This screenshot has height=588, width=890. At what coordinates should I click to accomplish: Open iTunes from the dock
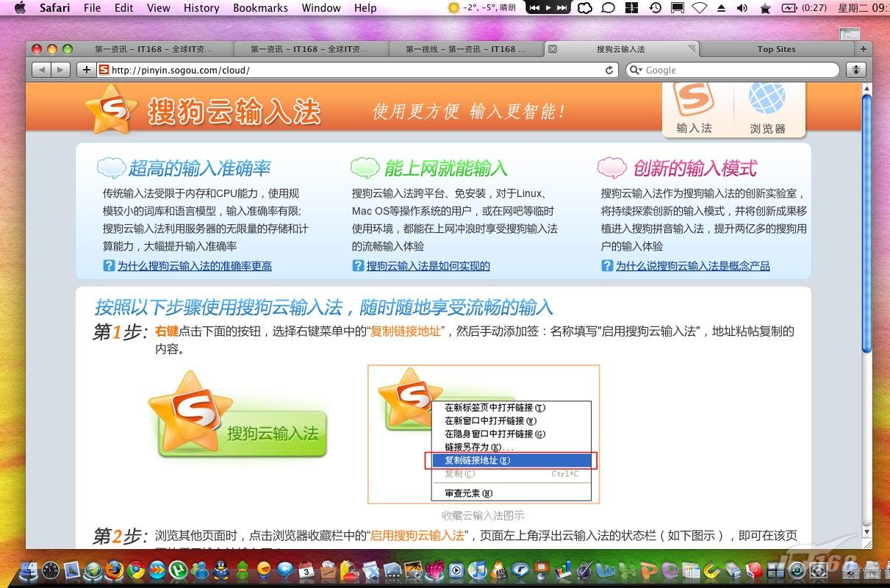coord(477,570)
